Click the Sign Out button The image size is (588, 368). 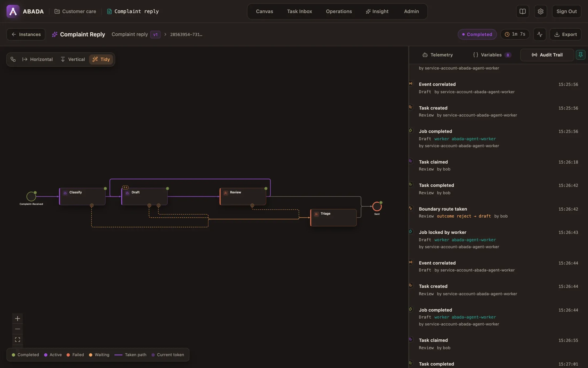point(566,11)
